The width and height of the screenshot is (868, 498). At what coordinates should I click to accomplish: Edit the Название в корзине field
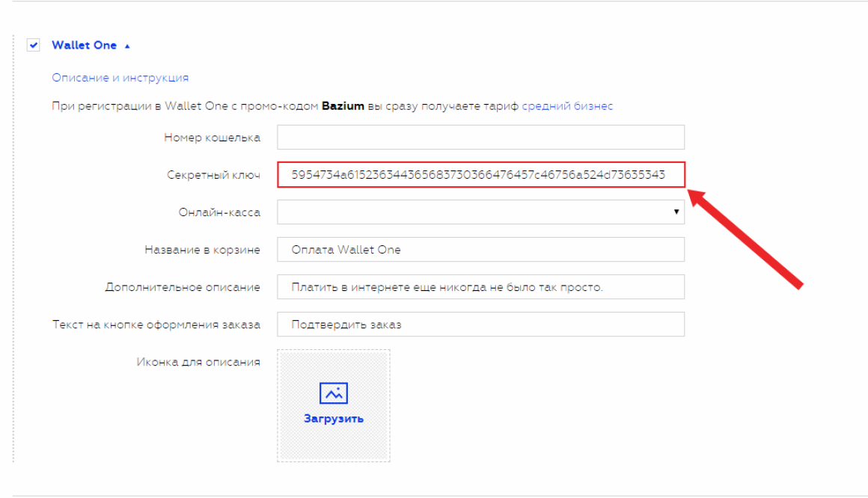coord(480,250)
